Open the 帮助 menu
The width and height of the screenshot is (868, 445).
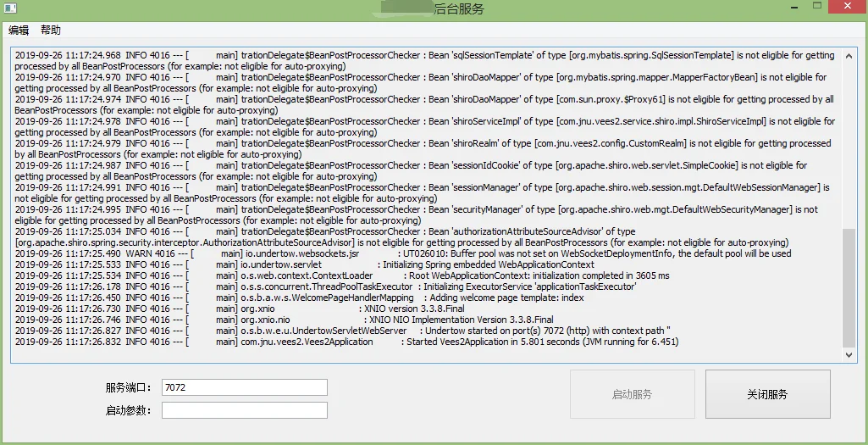[x=50, y=31]
